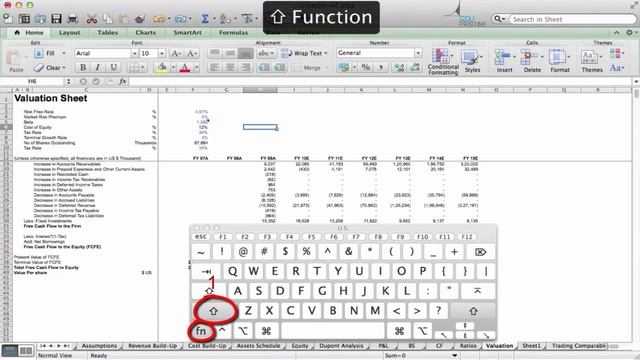Switch to the SmartArt ribbon tab
Image resolution: width=640 pixels, height=360 pixels.
coord(187,32)
